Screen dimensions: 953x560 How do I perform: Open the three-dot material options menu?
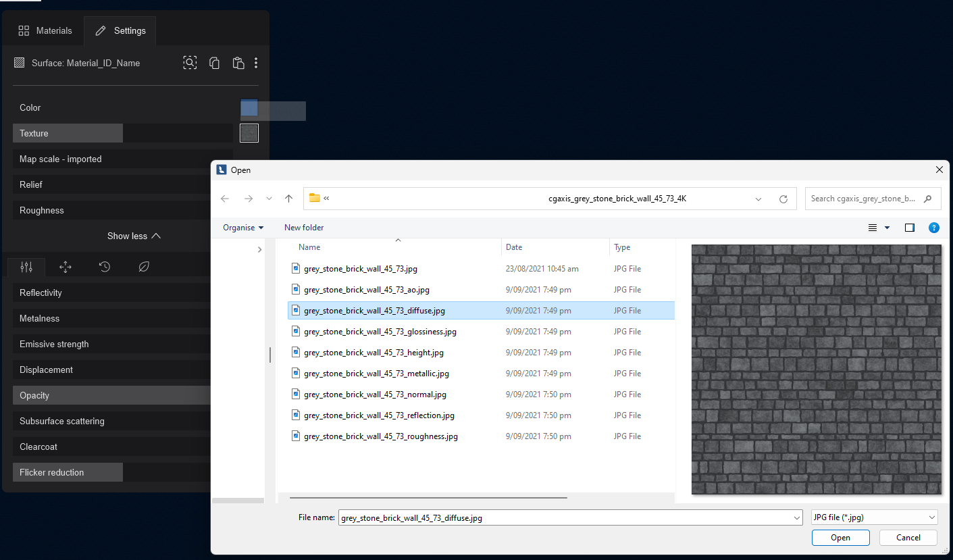[256, 63]
